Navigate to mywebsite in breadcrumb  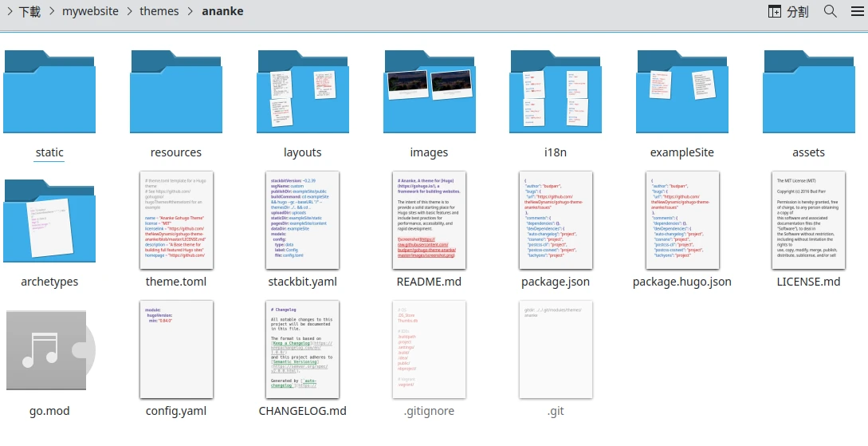coord(92,12)
